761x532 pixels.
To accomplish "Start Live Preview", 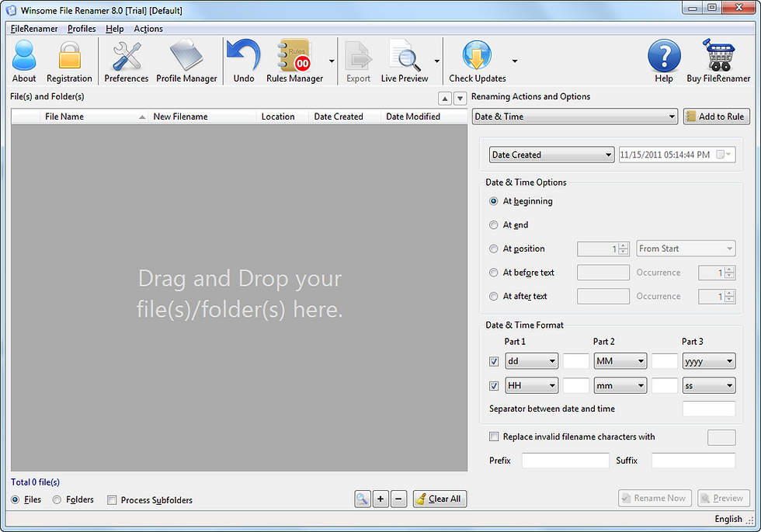I will tap(405, 61).
